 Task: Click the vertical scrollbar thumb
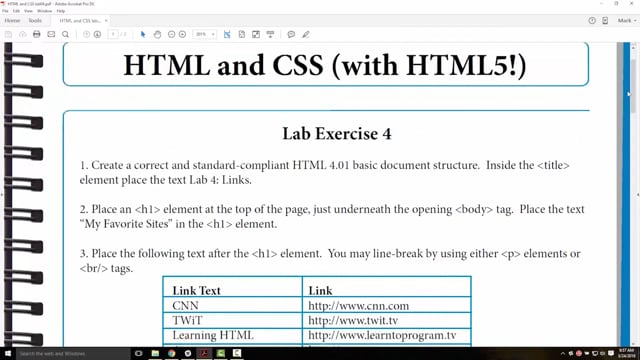(x=633, y=86)
